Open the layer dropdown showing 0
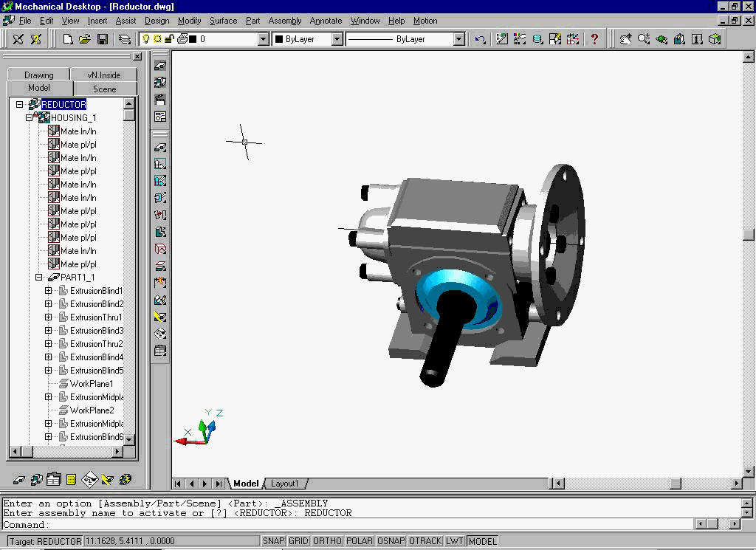The image size is (756, 550). [264, 39]
